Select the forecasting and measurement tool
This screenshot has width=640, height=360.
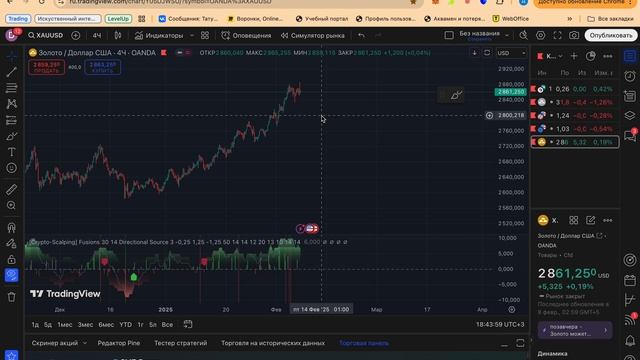11,120
